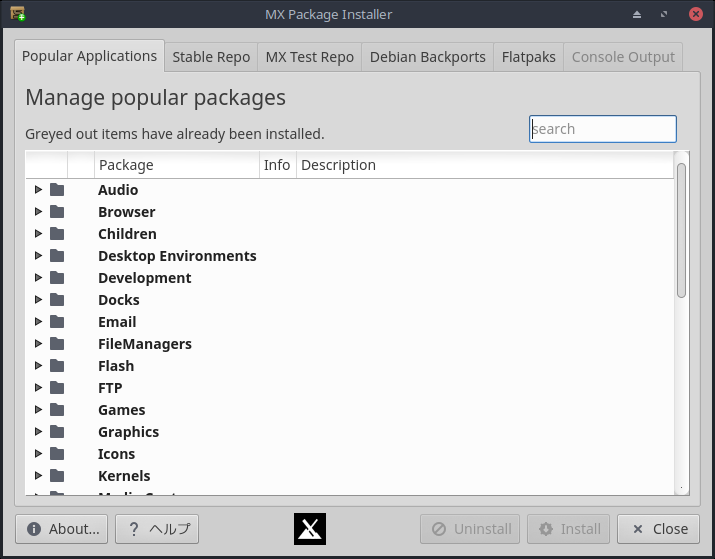The image size is (715, 559).
Task: Click the FTP folder icon
Action: [57, 388]
